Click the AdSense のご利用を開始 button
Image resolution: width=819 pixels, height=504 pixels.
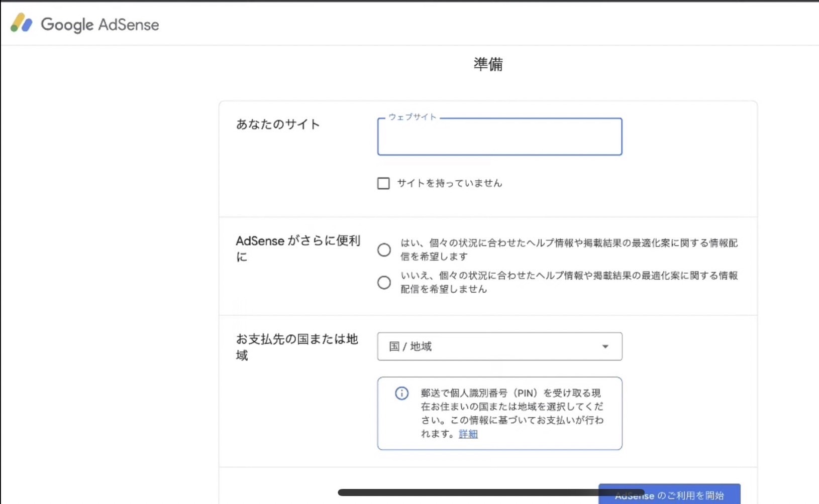[669, 494]
